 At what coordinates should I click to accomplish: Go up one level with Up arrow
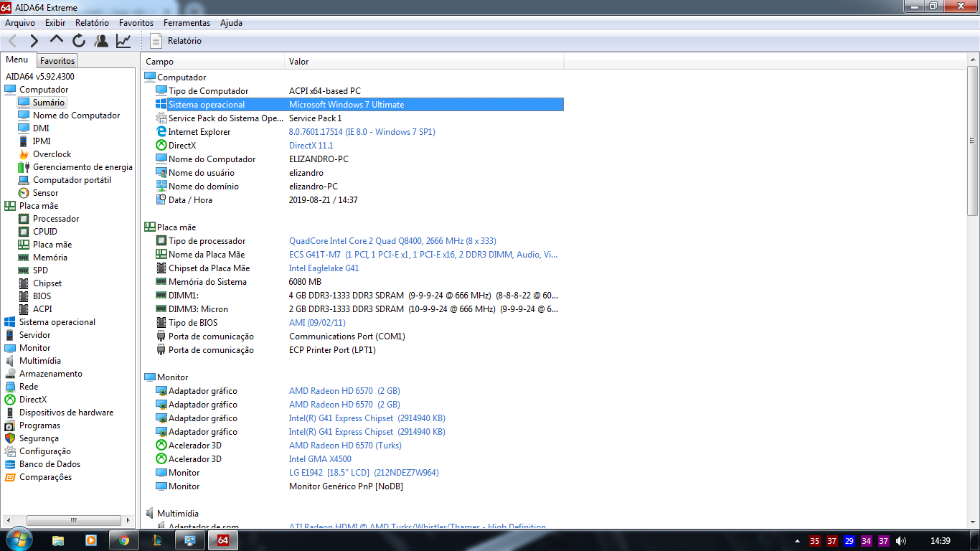point(56,41)
